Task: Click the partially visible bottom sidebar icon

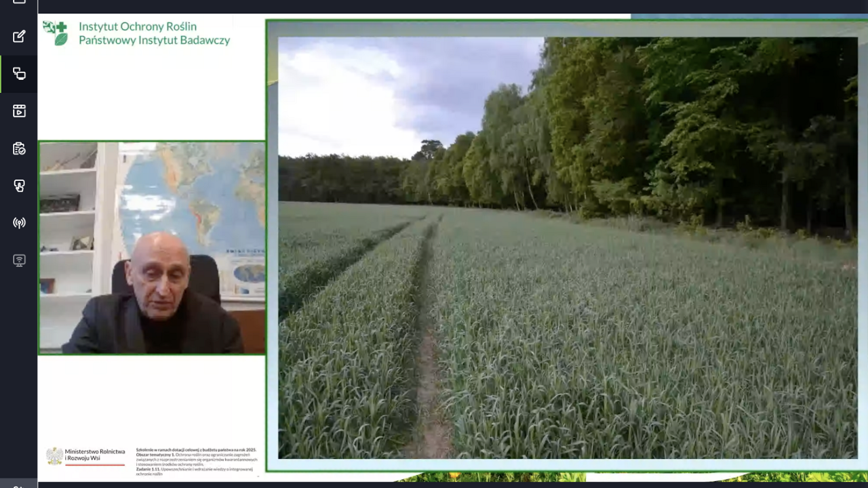Action: [19, 485]
